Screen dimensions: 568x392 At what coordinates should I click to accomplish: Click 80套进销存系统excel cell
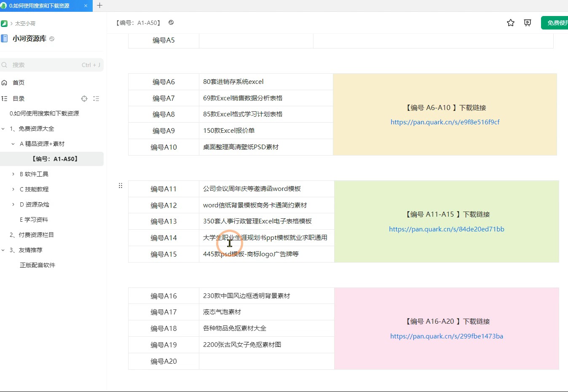click(266, 82)
